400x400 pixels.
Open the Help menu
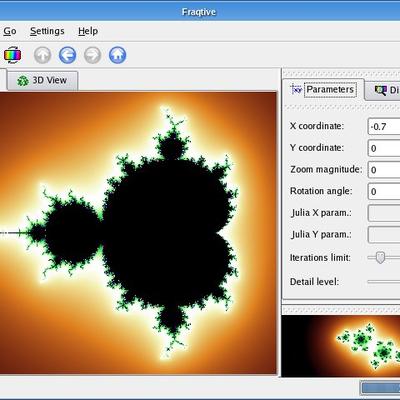coord(88,31)
